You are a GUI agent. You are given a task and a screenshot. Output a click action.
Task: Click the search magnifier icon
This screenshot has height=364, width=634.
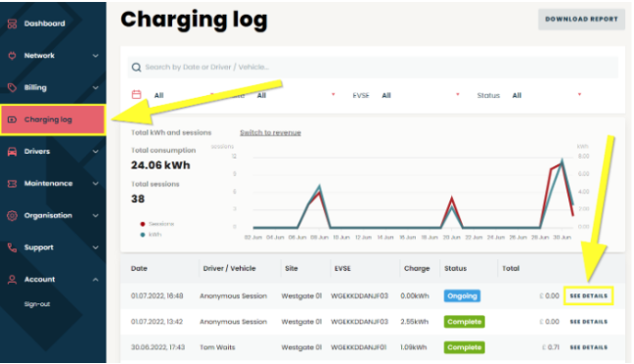click(137, 68)
